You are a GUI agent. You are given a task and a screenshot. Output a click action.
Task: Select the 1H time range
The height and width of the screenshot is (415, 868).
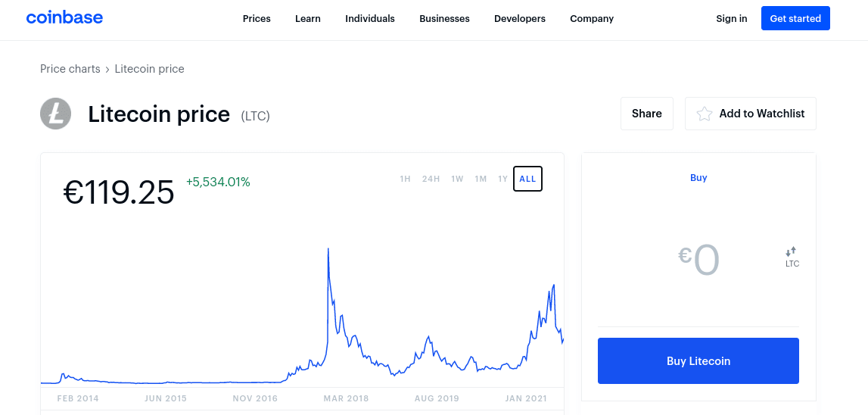coord(405,179)
